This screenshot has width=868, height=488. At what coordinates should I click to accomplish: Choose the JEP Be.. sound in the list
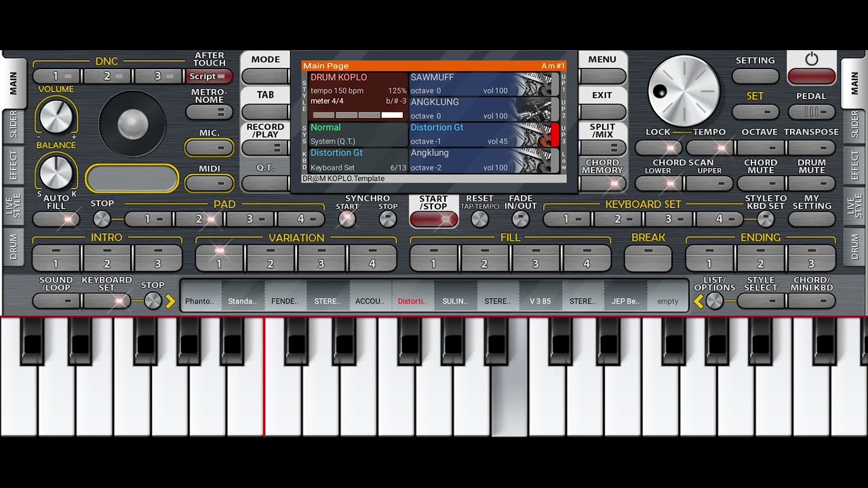[x=625, y=295]
